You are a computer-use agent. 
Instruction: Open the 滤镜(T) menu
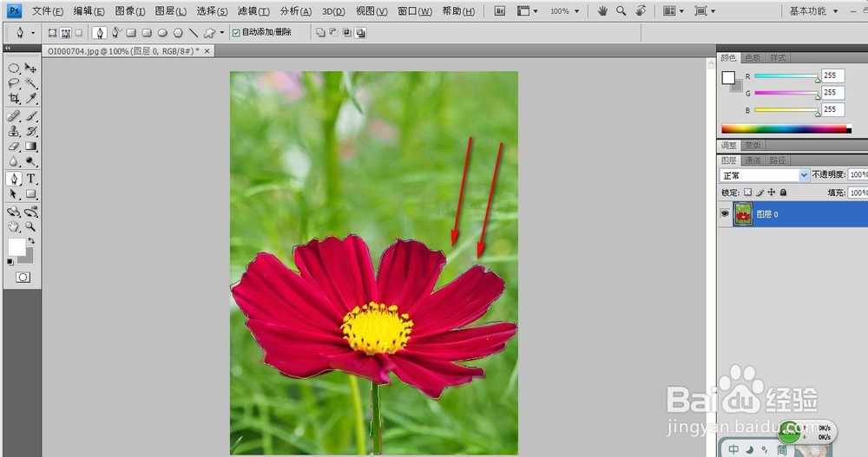point(253,11)
